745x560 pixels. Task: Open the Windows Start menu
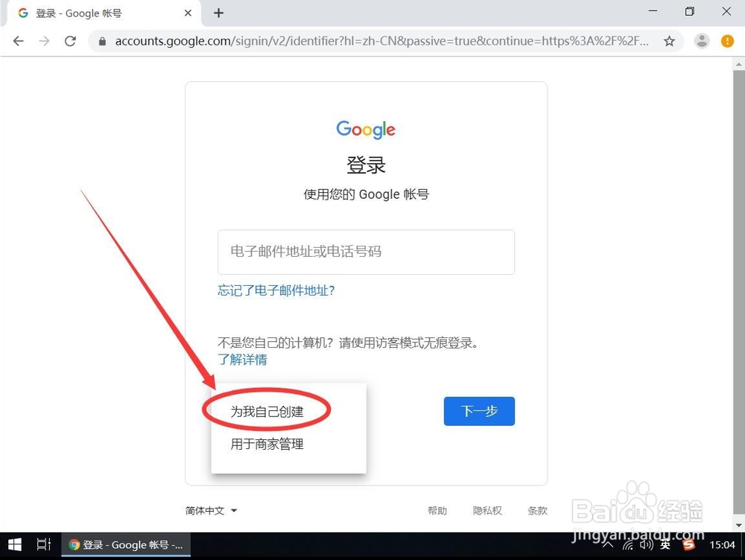(x=15, y=545)
